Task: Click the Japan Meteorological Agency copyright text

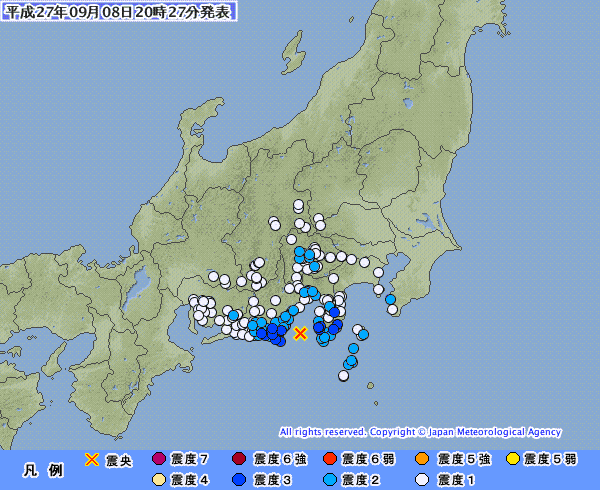Action: click(x=420, y=432)
